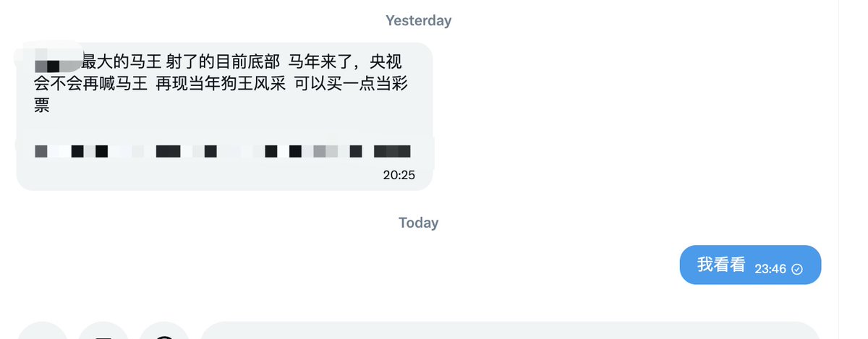Click the 23:46 timestamp on sent message
This screenshot has height=339, width=868.
click(770, 269)
